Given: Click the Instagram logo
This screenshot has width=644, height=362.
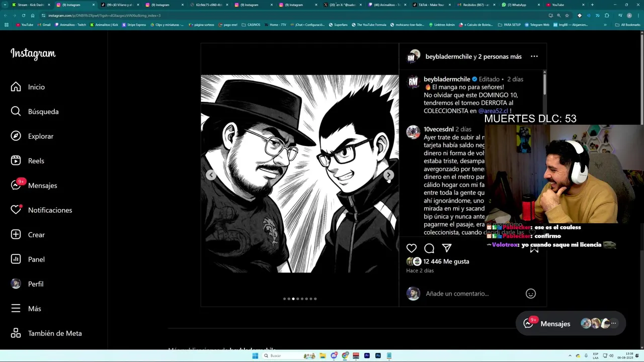Looking at the screenshot, I should pos(33,54).
